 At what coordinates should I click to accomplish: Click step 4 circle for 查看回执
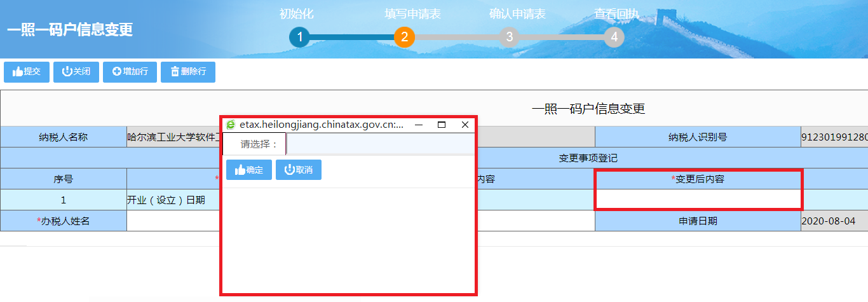(614, 37)
